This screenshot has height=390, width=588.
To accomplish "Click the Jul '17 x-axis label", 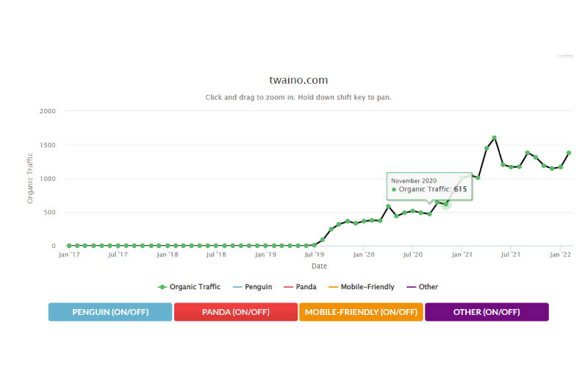I will coord(118,255).
